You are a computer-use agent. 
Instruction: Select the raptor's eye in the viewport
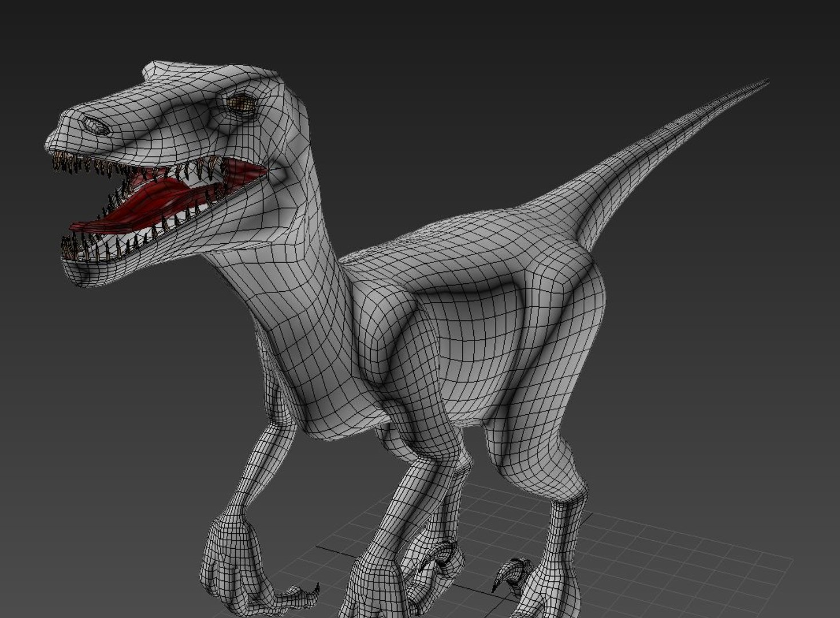pyautogui.click(x=241, y=103)
